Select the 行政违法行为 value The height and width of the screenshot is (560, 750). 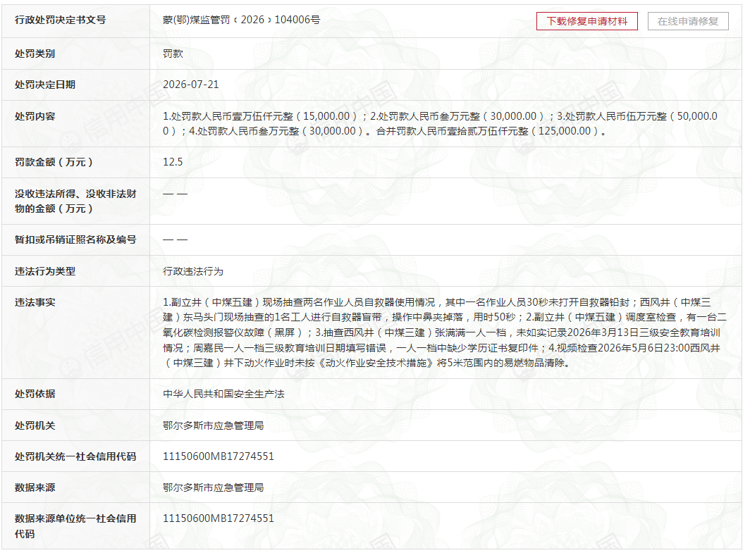point(193,271)
